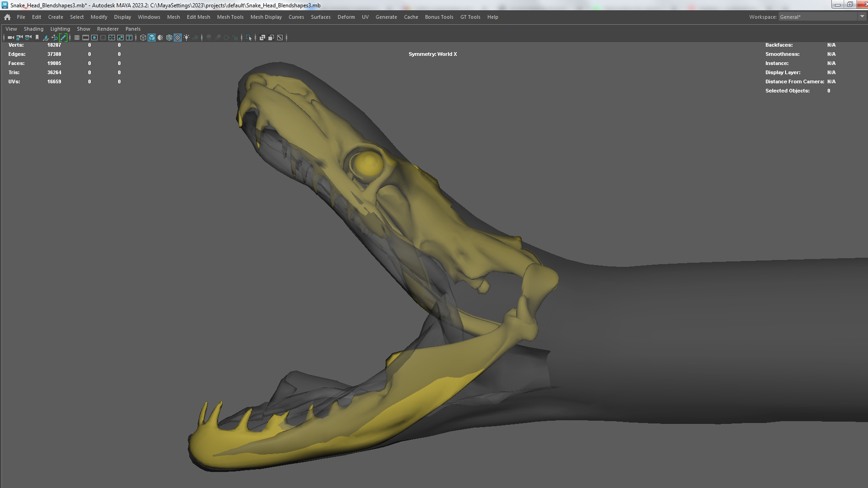868x488 pixels.
Task: Toggle the Film Gate icon
Action: coord(86,38)
